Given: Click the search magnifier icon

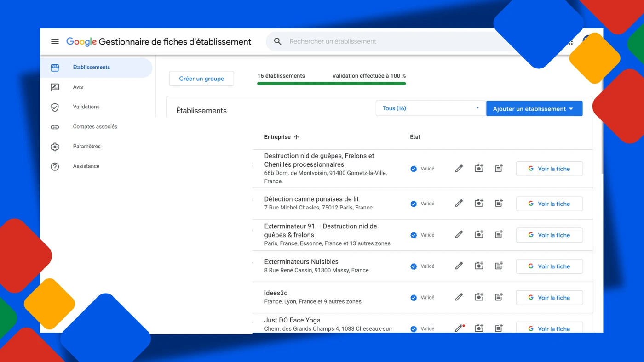Looking at the screenshot, I should pos(277,41).
